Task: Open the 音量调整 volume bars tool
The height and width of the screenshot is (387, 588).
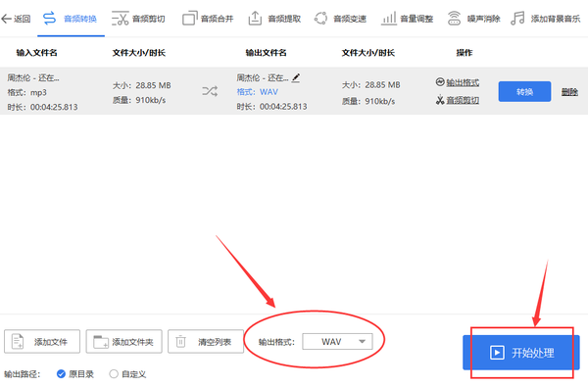Action: point(408,19)
